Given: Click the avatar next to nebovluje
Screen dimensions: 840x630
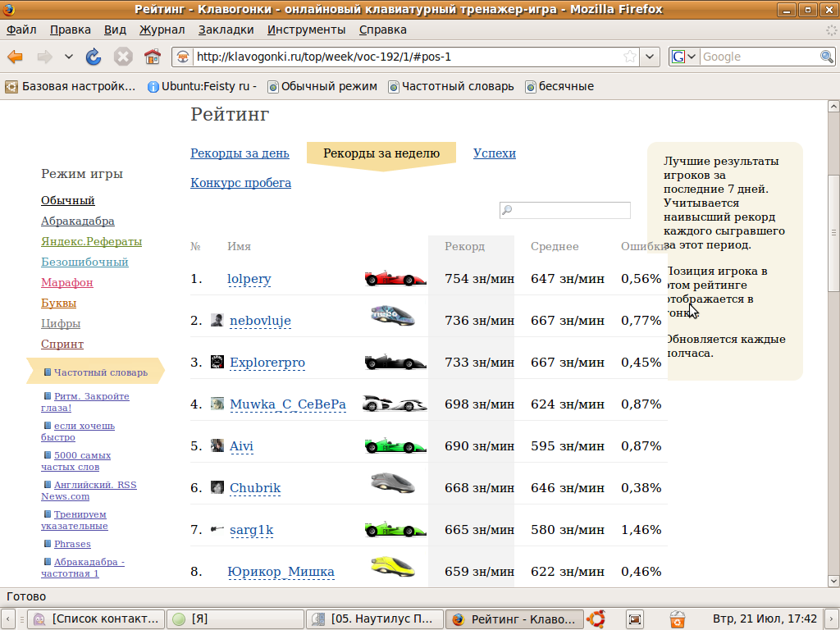Looking at the screenshot, I should click(x=217, y=320).
